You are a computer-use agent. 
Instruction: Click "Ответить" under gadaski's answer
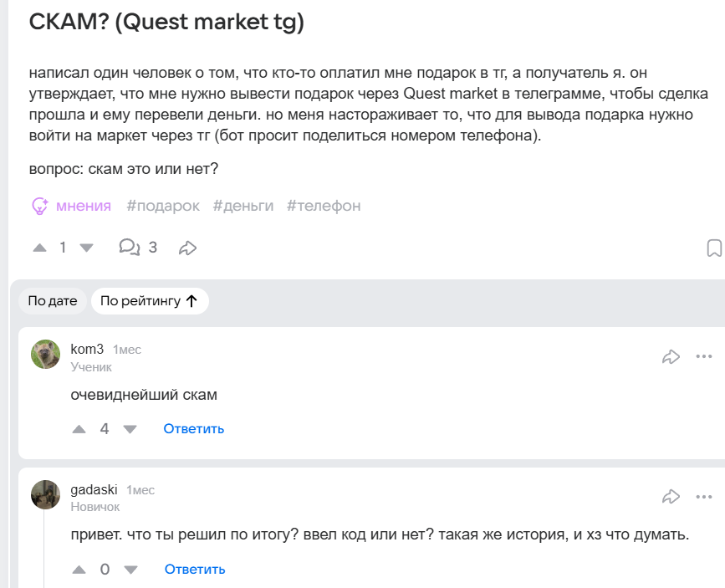195,570
